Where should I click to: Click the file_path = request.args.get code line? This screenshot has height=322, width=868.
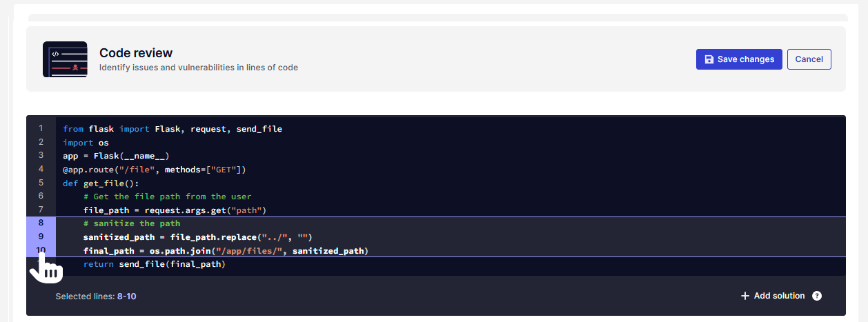[x=175, y=210]
